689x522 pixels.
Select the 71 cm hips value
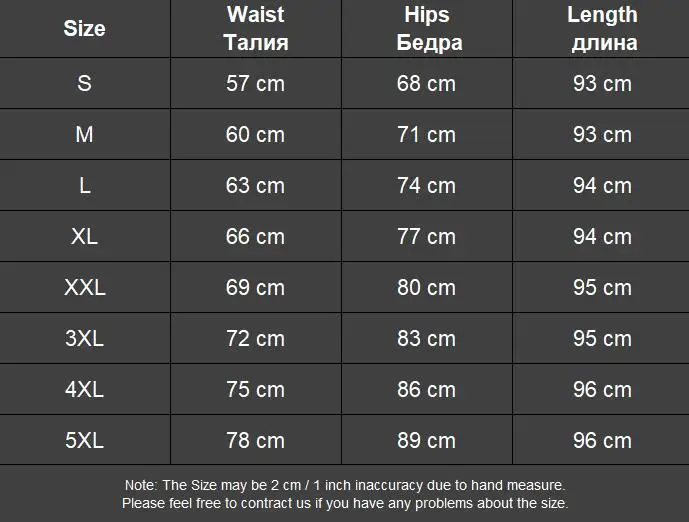click(x=427, y=134)
